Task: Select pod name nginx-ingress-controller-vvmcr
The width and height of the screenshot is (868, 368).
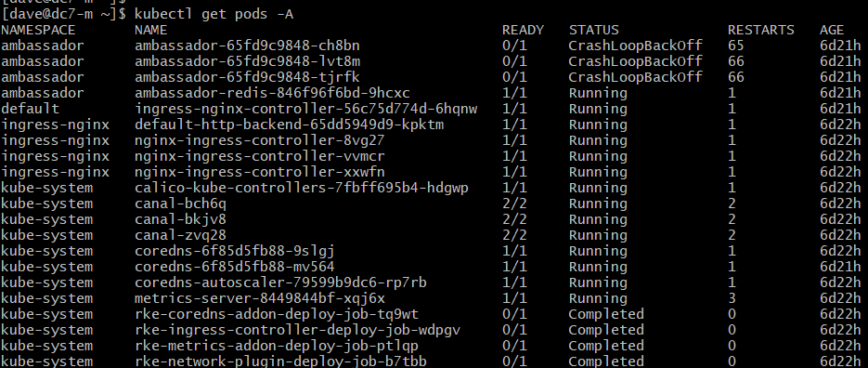Action: point(259,156)
